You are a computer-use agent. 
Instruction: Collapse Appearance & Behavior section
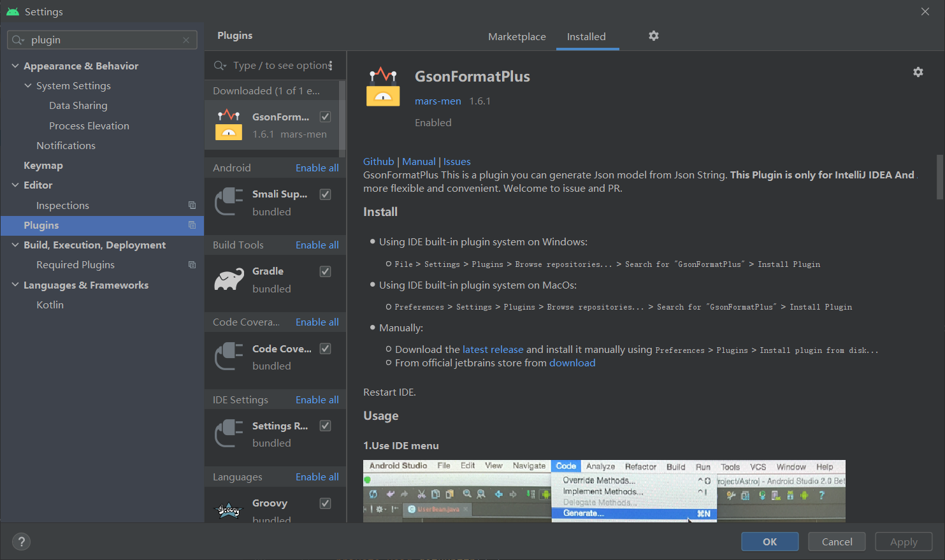pyautogui.click(x=15, y=66)
